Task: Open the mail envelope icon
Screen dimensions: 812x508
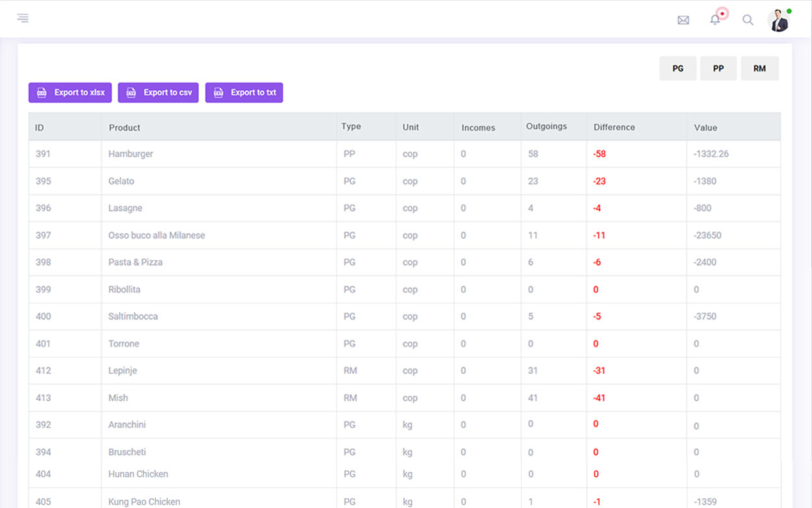Action: click(x=683, y=20)
